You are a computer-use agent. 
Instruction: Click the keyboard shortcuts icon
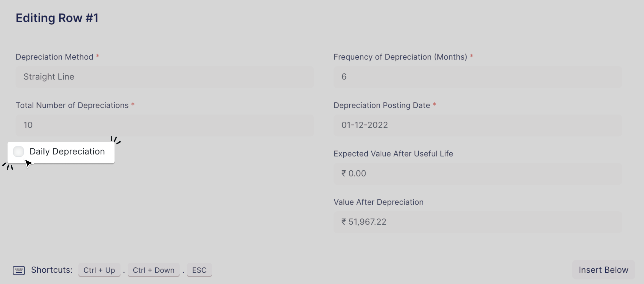[19, 270]
